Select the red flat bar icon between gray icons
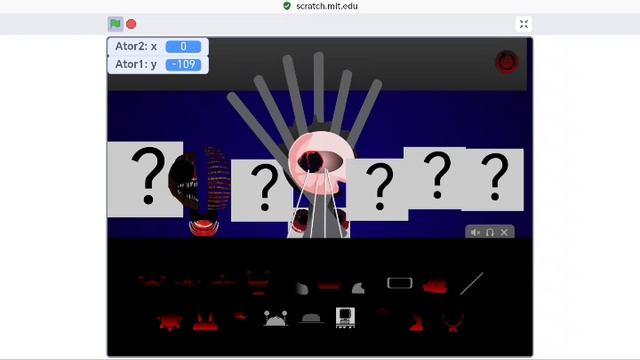640x360 pixels. click(329, 286)
